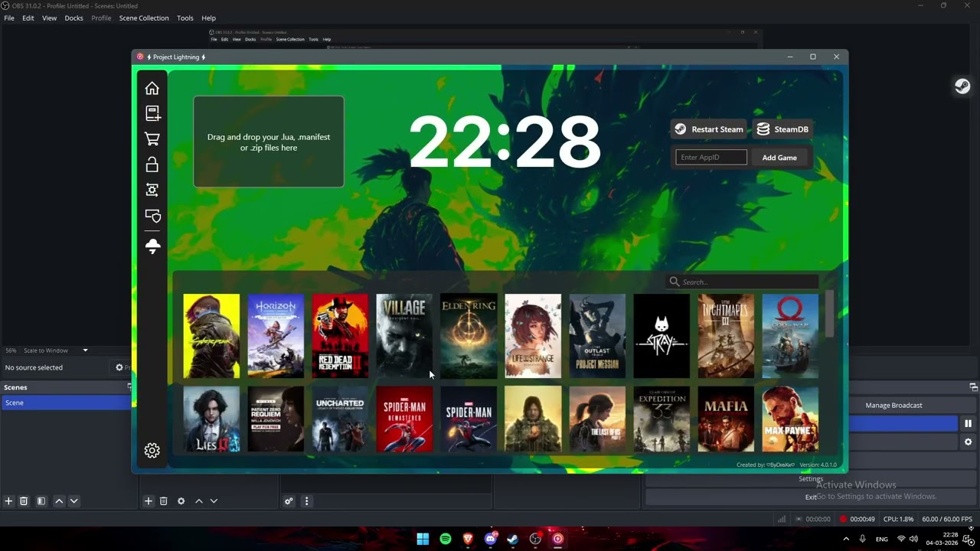Open scene filters icon in Scenes dock
The image size is (980, 551).
pos(41,501)
